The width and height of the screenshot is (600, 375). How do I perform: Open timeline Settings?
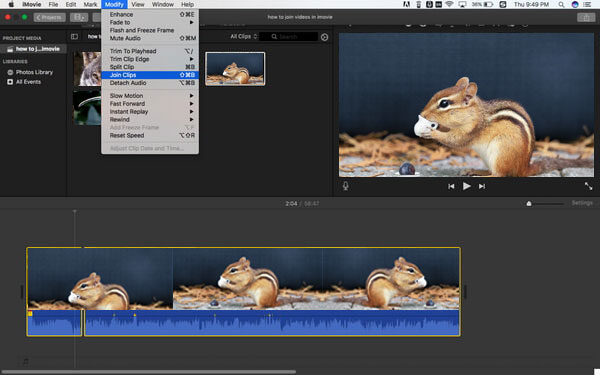pyautogui.click(x=582, y=203)
